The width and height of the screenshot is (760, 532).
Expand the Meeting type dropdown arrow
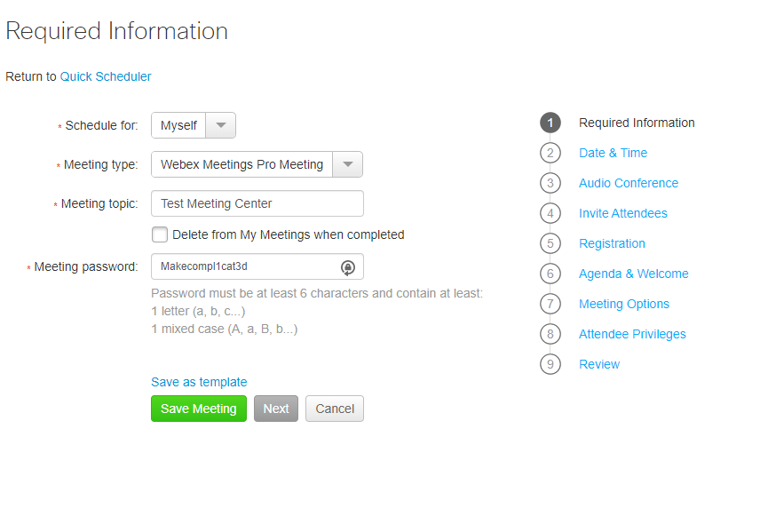pos(347,164)
